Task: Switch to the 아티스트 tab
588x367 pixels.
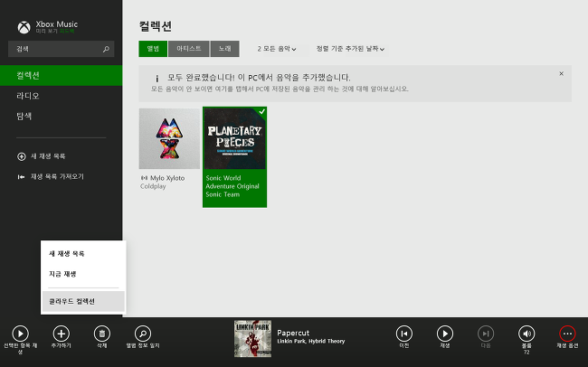Action: pos(189,49)
